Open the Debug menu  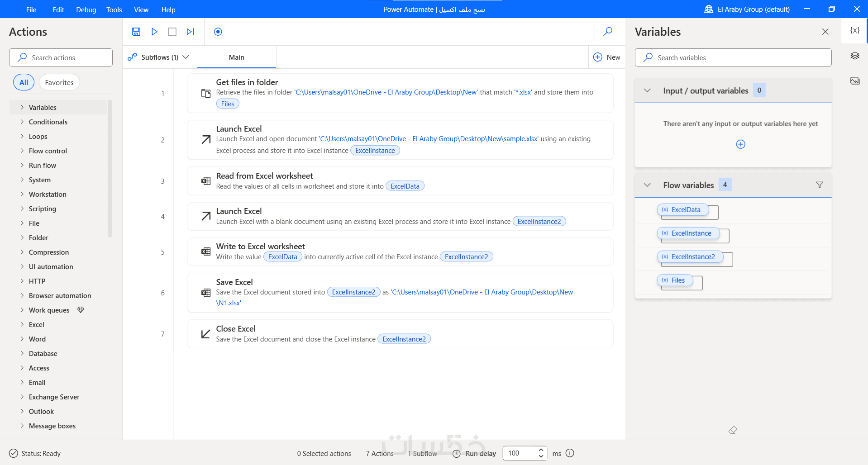[86, 9]
